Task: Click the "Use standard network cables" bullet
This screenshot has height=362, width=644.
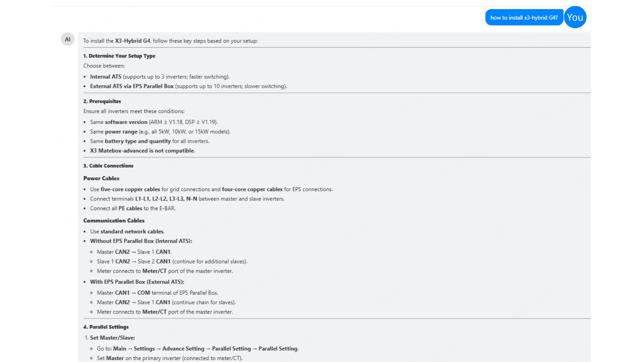Action: tap(127, 232)
